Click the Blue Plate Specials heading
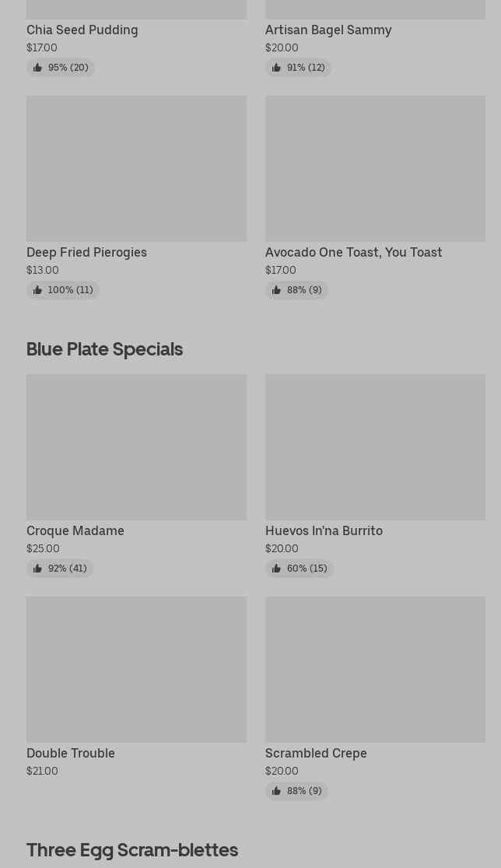 pos(104,348)
